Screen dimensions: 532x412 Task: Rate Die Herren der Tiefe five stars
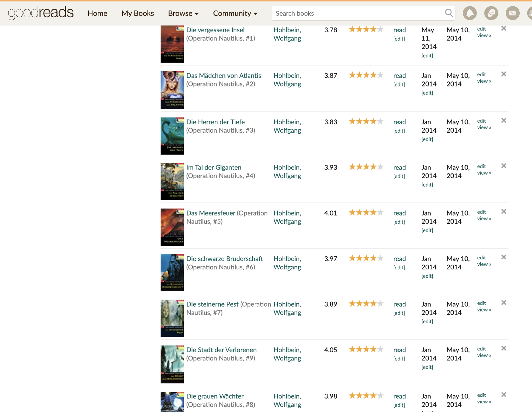[380, 121]
